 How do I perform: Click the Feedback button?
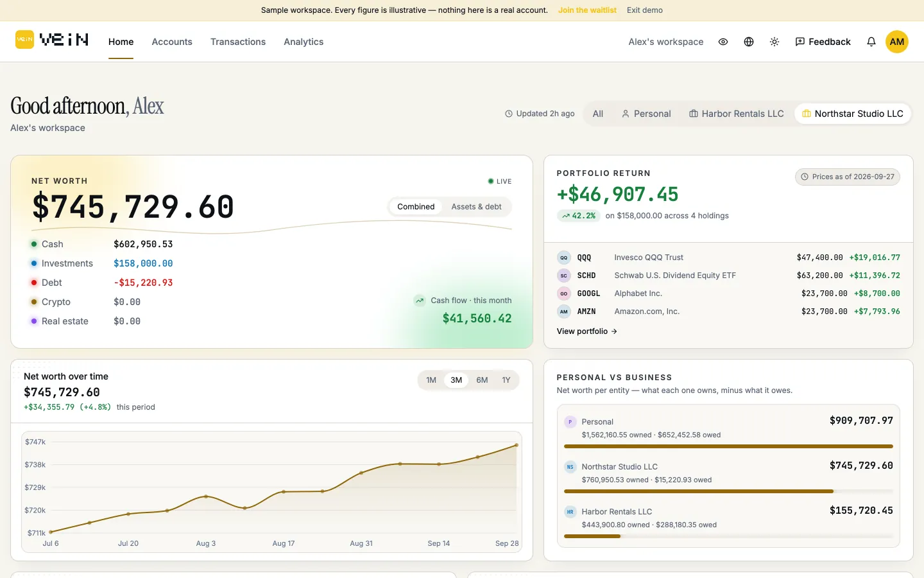coord(823,42)
